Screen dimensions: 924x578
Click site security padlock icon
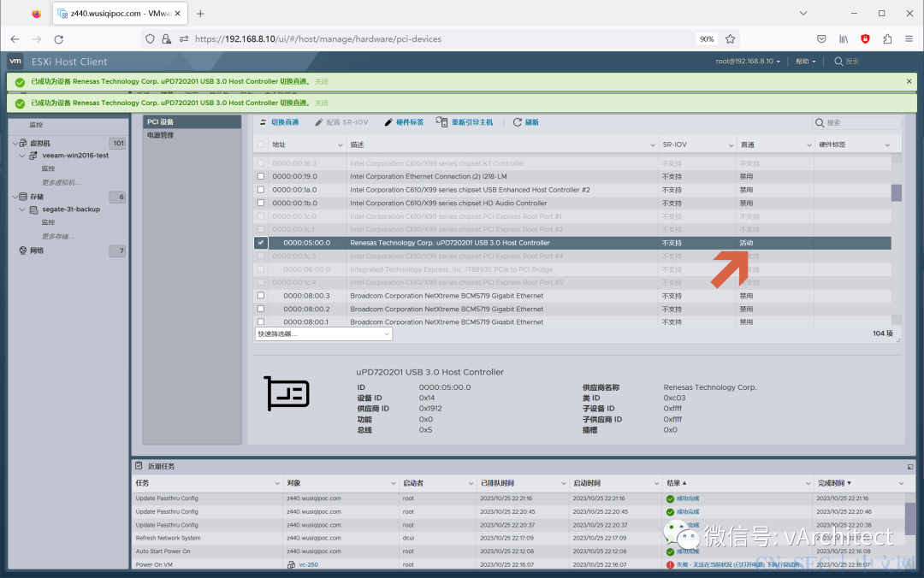point(166,38)
